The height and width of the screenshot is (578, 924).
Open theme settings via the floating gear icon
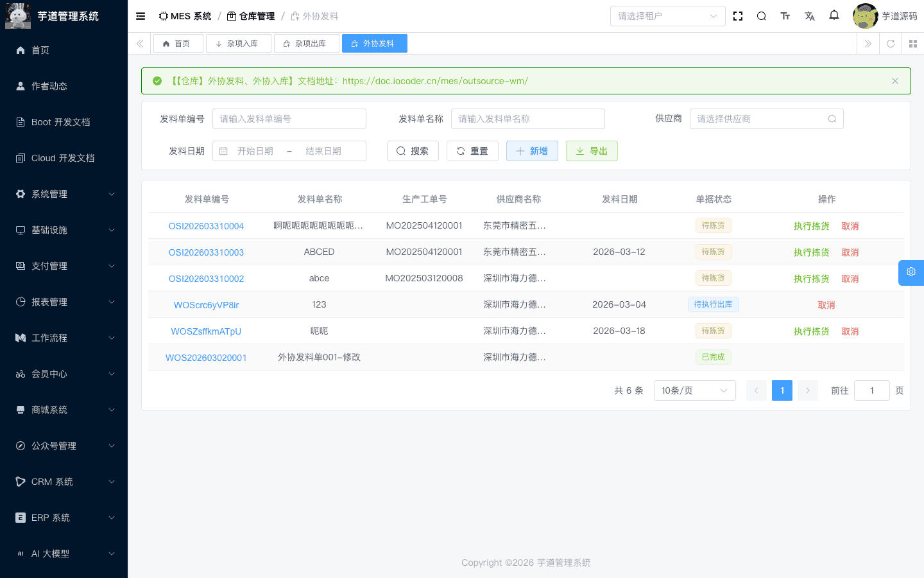click(911, 272)
